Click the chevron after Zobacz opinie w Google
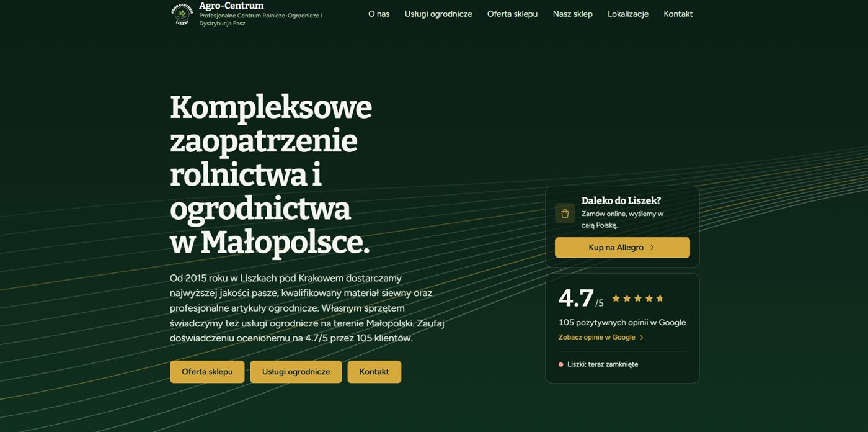 (642, 338)
